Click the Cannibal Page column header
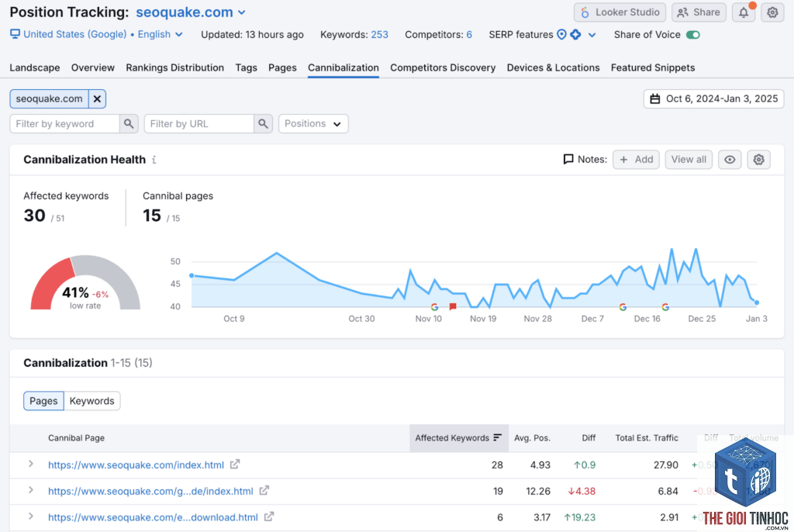Screen dimensions: 794x532 76,437
